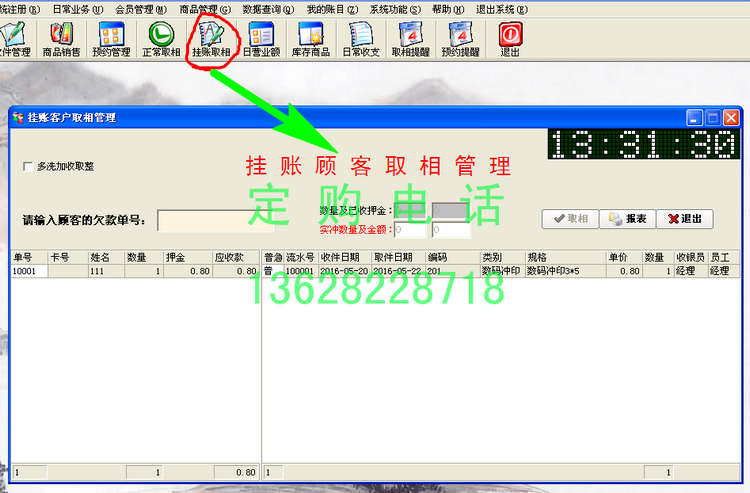Click 数码冲印3*5 specification cell

(x=565, y=271)
